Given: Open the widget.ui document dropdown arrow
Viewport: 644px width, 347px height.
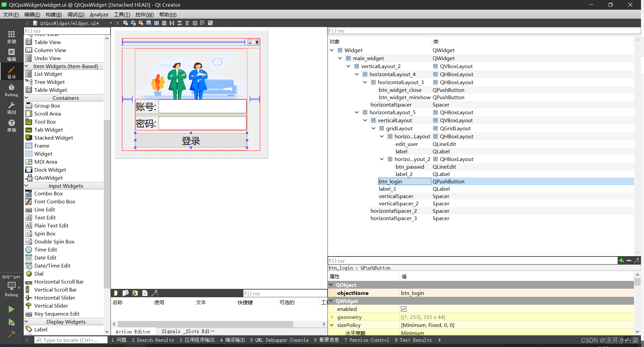Looking at the screenshot, I should [111, 23].
